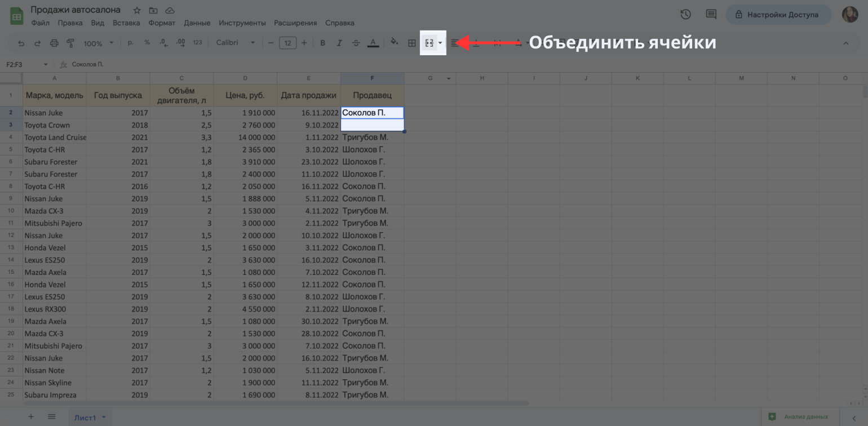
Task: Open the fill color paint bucket
Action: [395, 42]
